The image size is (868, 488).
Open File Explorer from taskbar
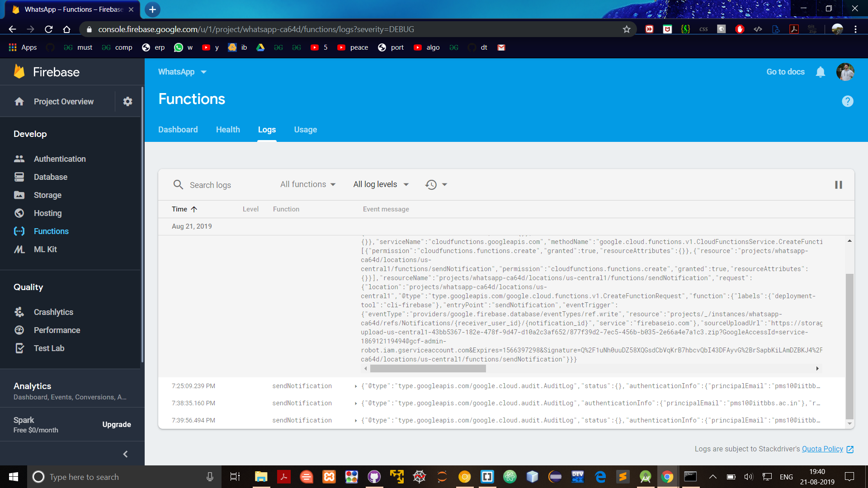[261, 477]
